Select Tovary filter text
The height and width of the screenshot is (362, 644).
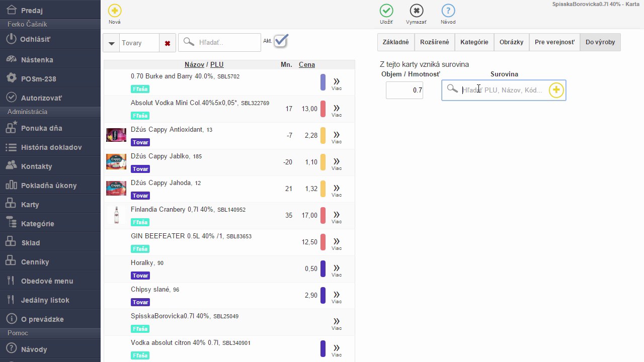click(x=132, y=43)
